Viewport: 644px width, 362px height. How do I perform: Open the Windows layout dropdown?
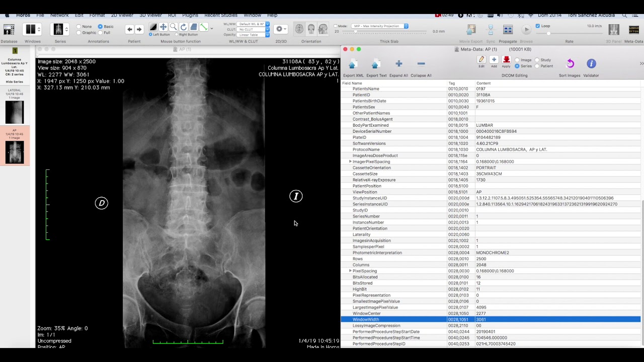[32, 30]
